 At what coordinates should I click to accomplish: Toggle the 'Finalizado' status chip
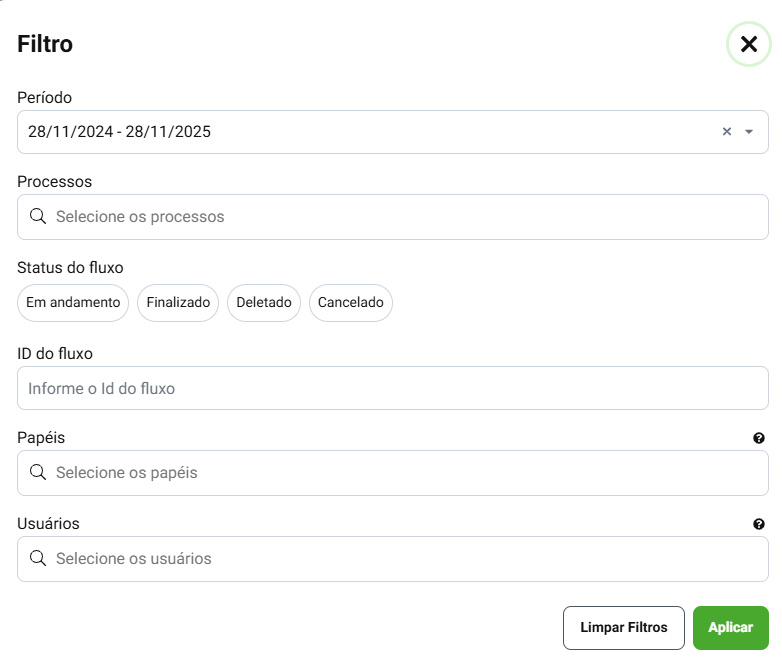tap(178, 303)
